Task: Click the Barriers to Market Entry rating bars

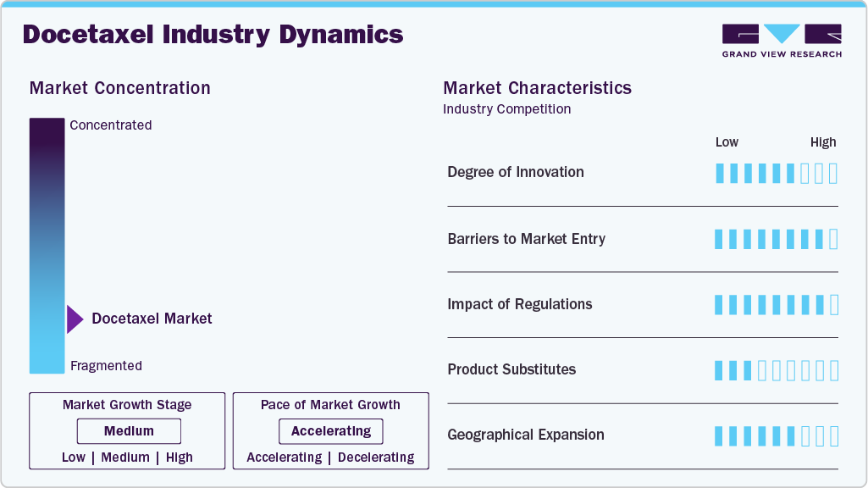Action: click(776, 239)
